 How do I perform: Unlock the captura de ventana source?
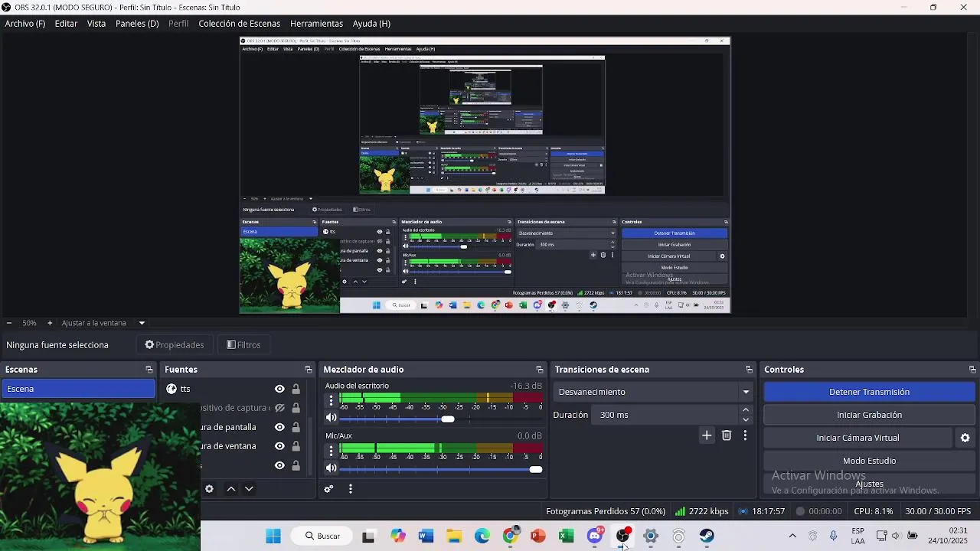(296, 446)
